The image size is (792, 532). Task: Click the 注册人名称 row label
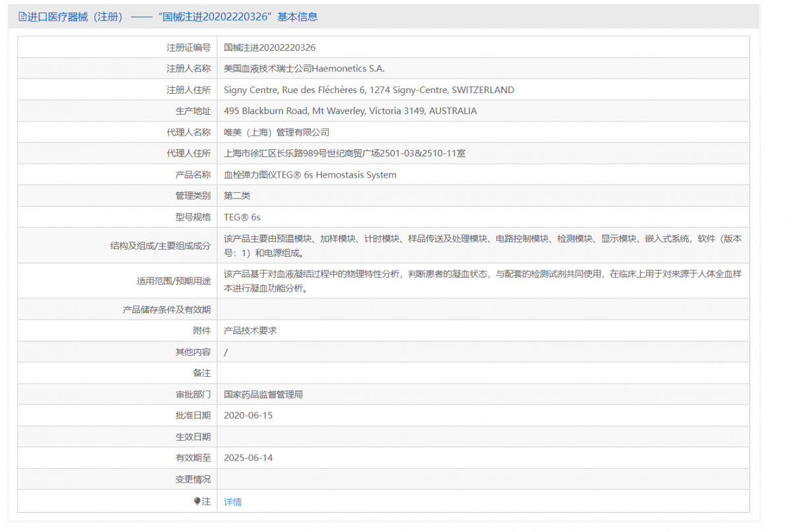pyautogui.click(x=189, y=69)
